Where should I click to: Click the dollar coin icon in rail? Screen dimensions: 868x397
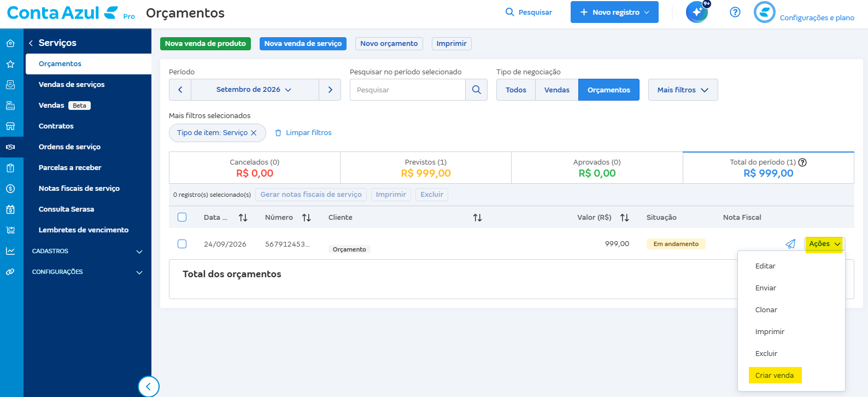[10, 189]
